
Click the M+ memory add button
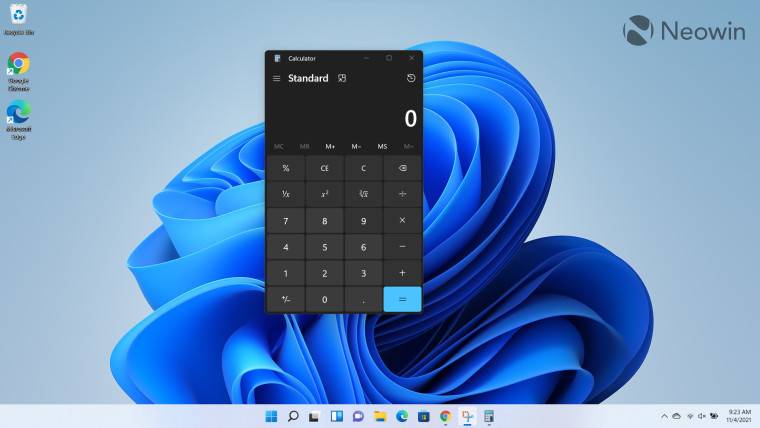tap(330, 146)
